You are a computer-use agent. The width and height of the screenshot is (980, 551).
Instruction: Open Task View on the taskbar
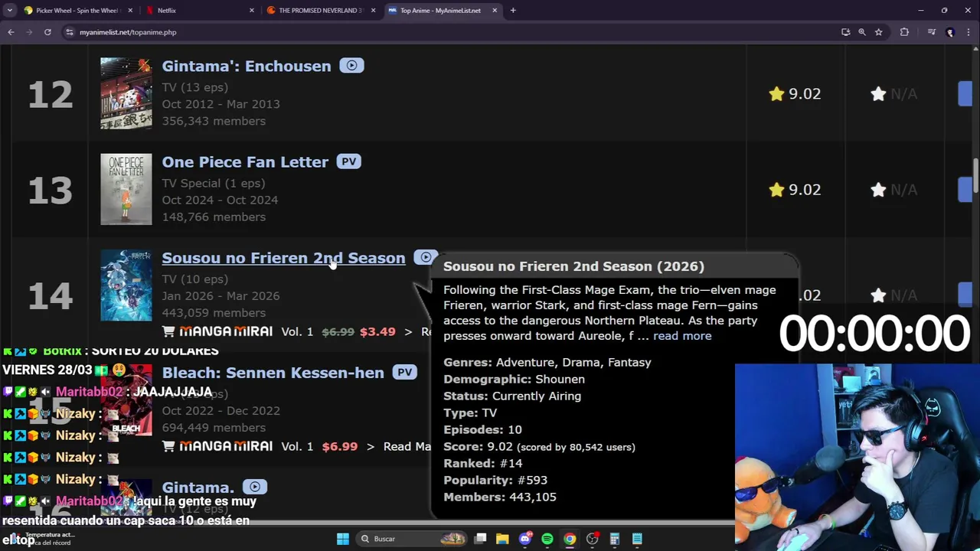pyautogui.click(x=480, y=539)
